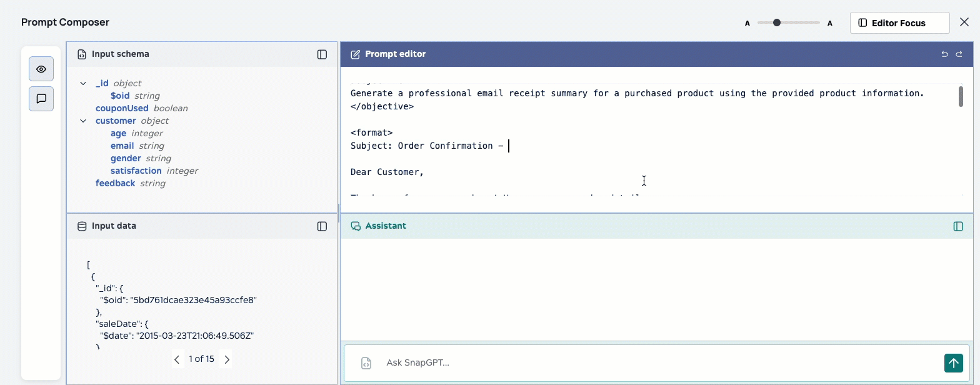Image resolution: width=980 pixels, height=385 pixels.
Task: Collapse the _id object node
Action: [x=83, y=83]
